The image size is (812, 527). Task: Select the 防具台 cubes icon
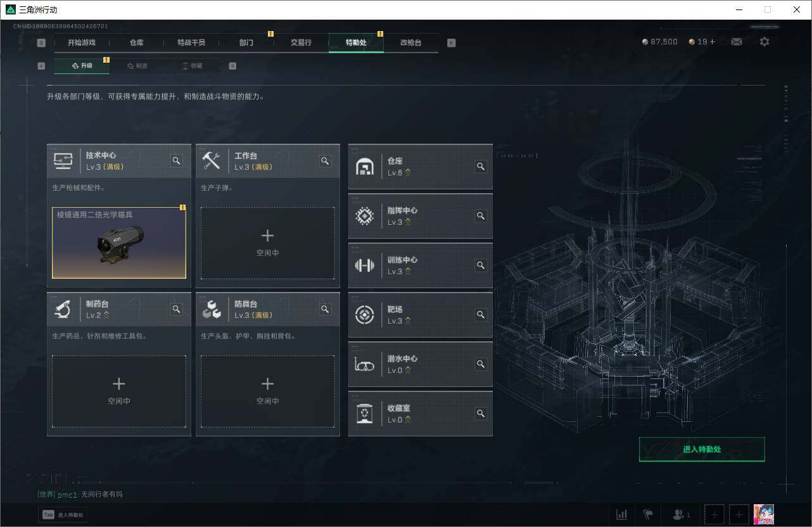(x=212, y=309)
